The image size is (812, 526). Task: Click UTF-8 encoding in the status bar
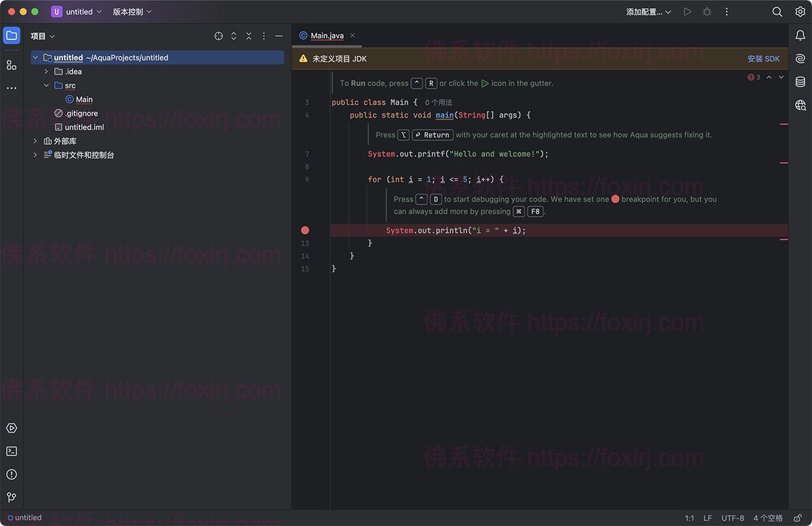pyautogui.click(x=734, y=517)
